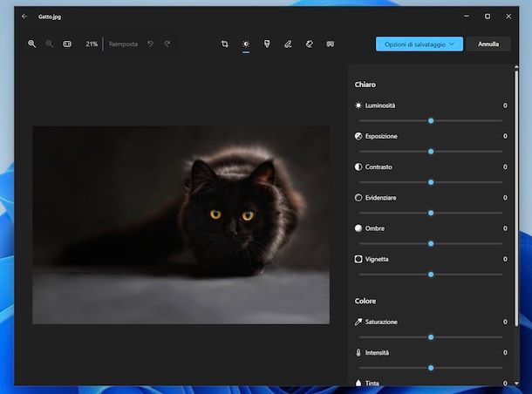
Task: Undo the last edit arrow
Action: [x=150, y=44]
